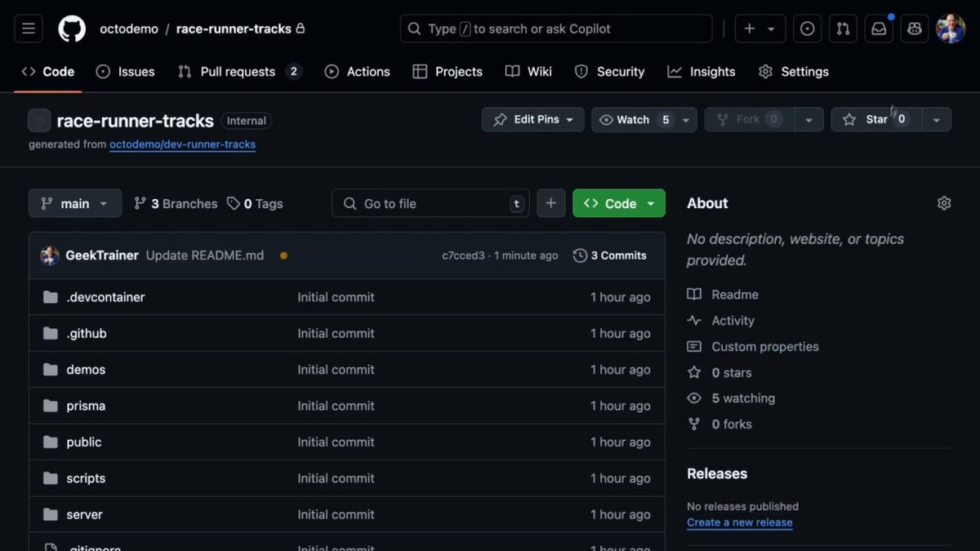Screen dimensions: 980x551
Task: Expand the Star lists dropdown arrow
Action: pos(937,119)
